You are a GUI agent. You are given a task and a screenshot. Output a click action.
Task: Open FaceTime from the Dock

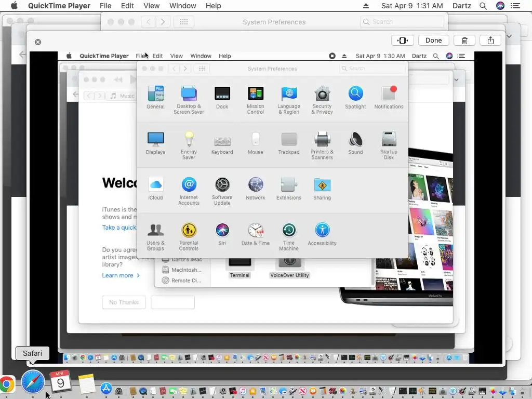click(x=173, y=391)
